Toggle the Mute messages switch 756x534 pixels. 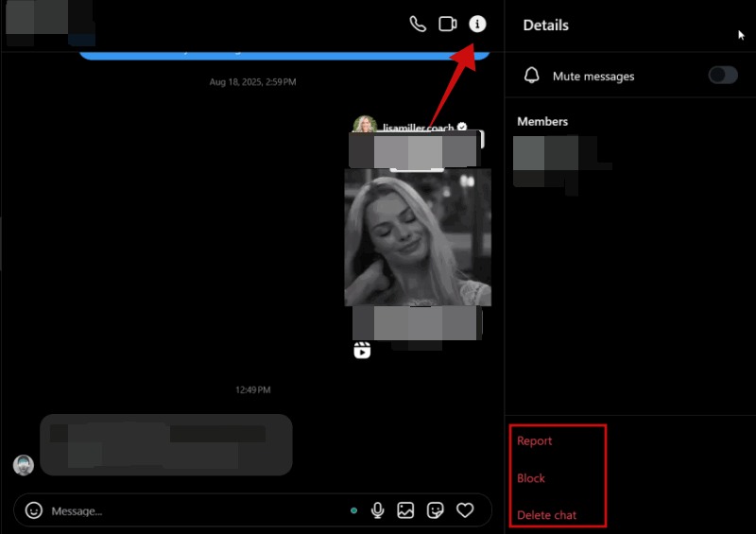(x=723, y=76)
